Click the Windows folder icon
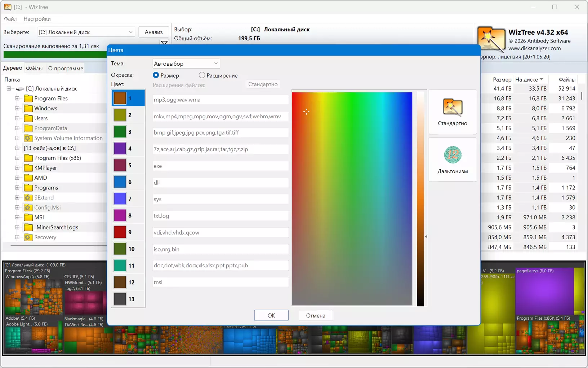Screen dimensions: 588x368 click(x=28, y=108)
